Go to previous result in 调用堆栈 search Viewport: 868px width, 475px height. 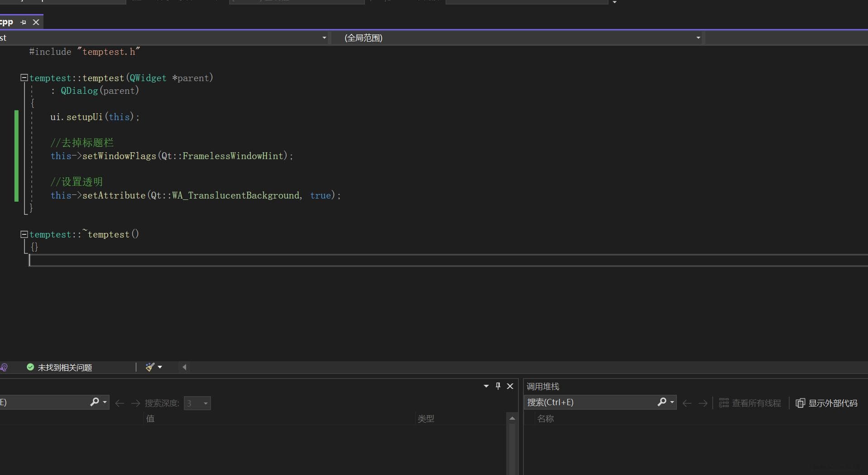tap(687, 403)
